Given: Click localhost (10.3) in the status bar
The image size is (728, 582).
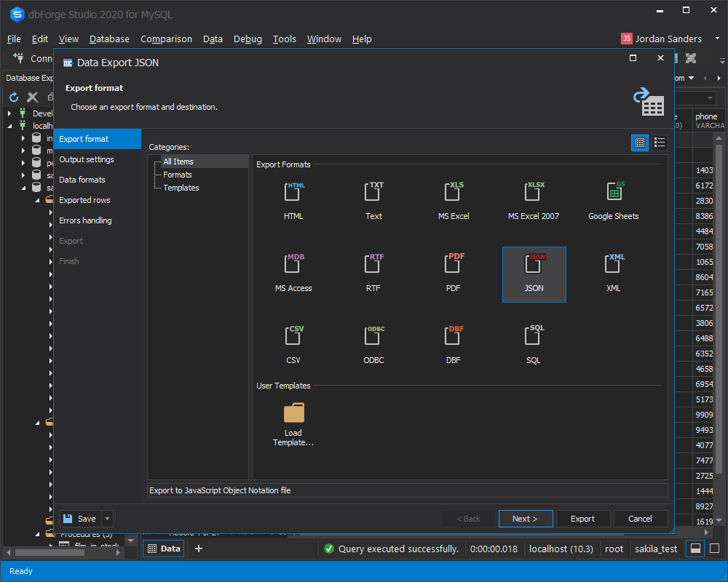Looking at the screenshot, I should click(x=561, y=549).
